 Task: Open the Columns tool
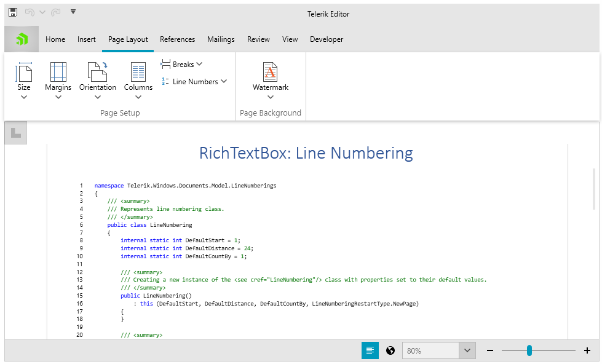[x=138, y=79]
